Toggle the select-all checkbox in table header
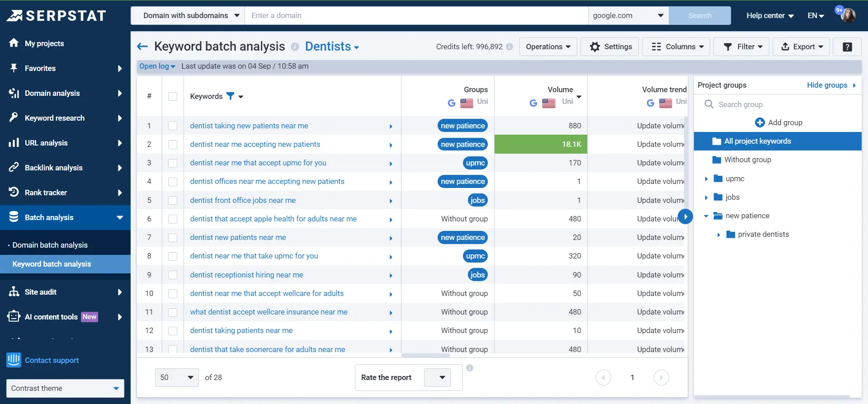Screen dimensions: 868x404 tap(173, 96)
